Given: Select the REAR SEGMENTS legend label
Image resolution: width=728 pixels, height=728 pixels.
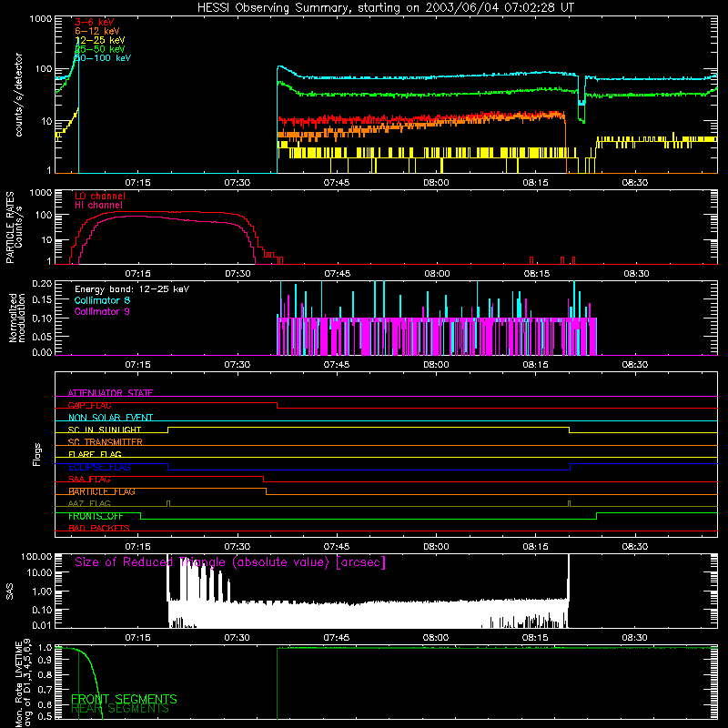Looking at the screenshot, I should (x=120, y=709).
